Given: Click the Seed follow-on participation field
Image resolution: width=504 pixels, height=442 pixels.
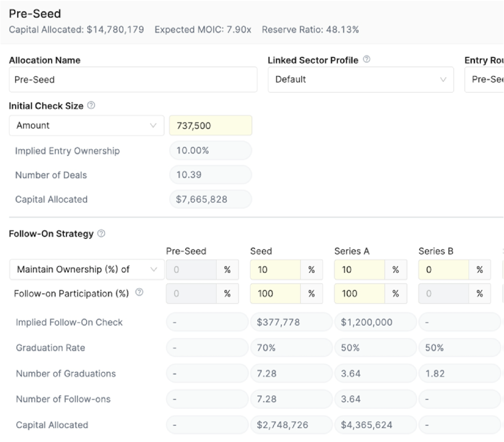Looking at the screenshot, I should tap(276, 294).
